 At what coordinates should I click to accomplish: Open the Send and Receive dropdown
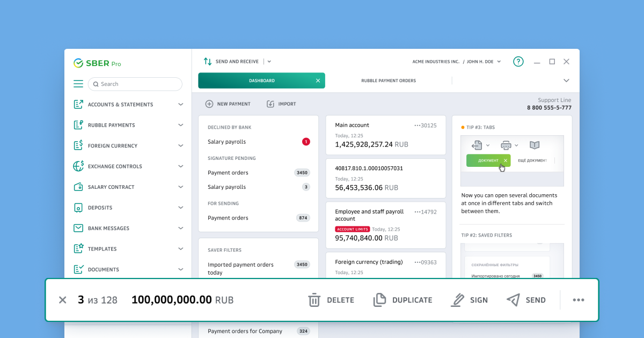click(x=269, y=62)
